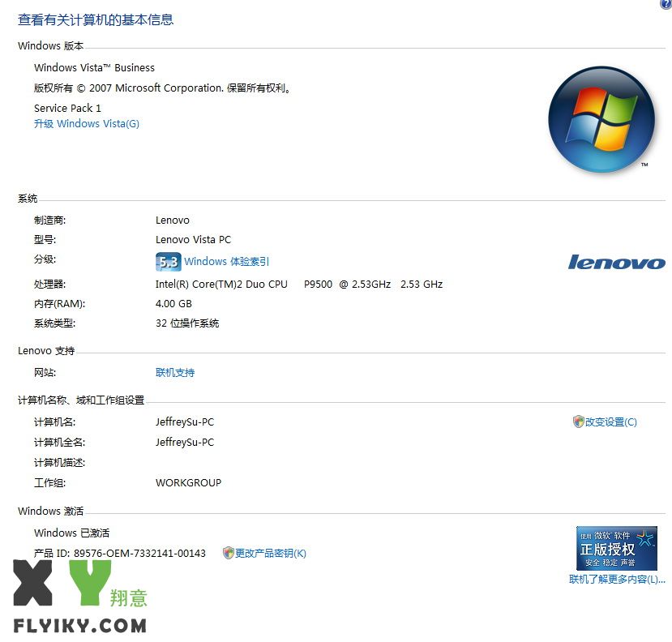Click the 5.3 experience index score badge

pyautogui.click(x=169, y=262)
